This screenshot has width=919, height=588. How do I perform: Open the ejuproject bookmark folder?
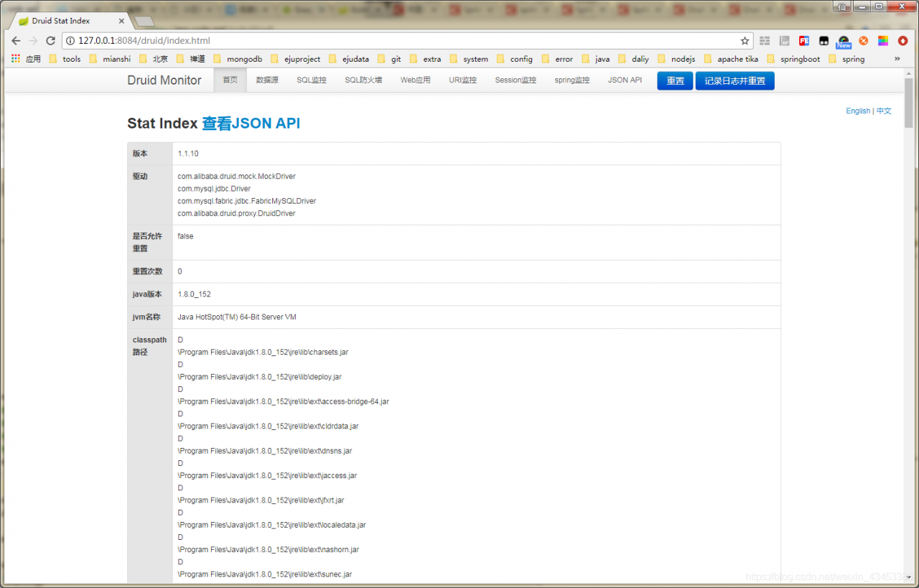tap(295, 59)
